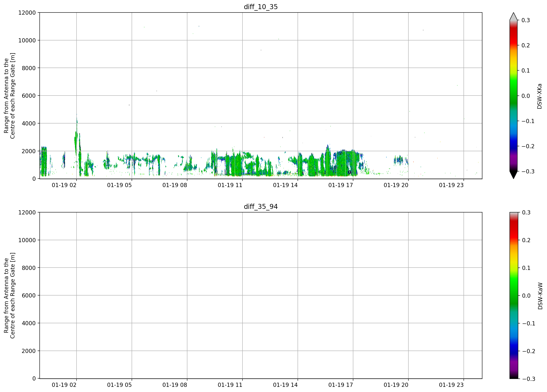
Task: Click the 0.2 tick on the DSW-XKa colorbar
Action: [x=526, y=45]
